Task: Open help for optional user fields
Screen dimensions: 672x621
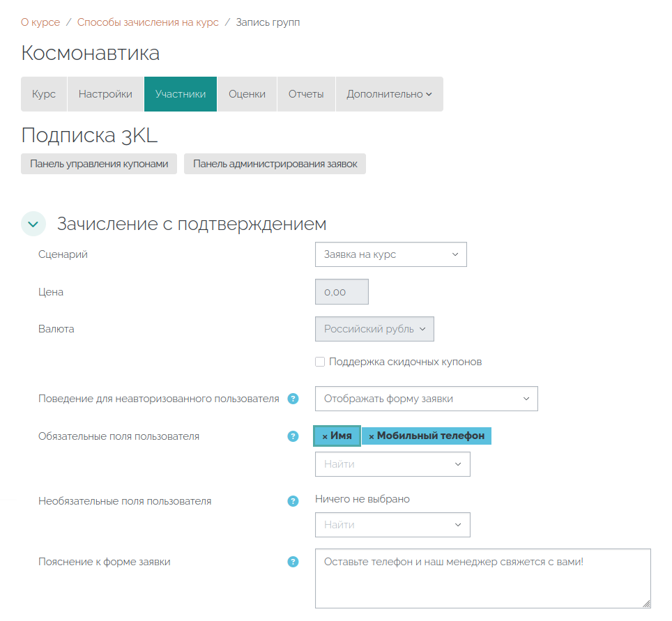Action: (x=293, y=501)
